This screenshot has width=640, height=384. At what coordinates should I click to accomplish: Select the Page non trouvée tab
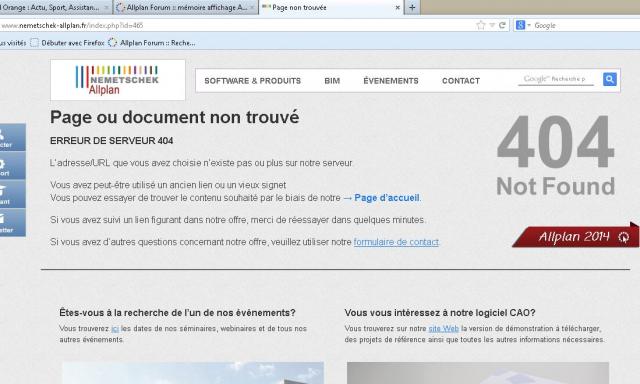click(331, 7)
